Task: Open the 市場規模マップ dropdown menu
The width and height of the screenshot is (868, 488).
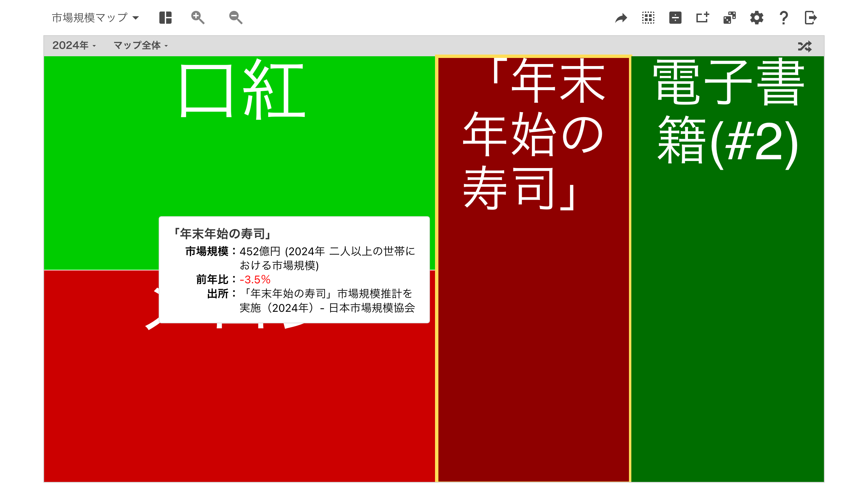Action: point(95,18)
